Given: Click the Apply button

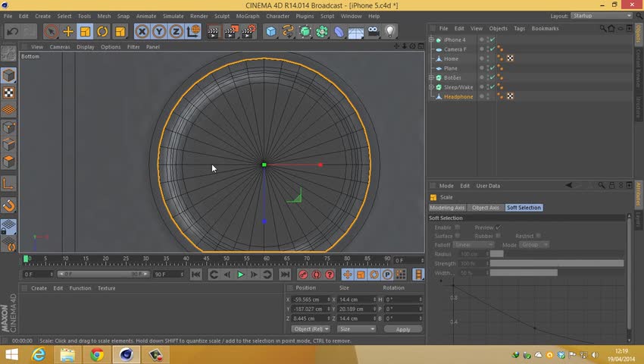Looking at the screenshot, I should tap(403, 329).
